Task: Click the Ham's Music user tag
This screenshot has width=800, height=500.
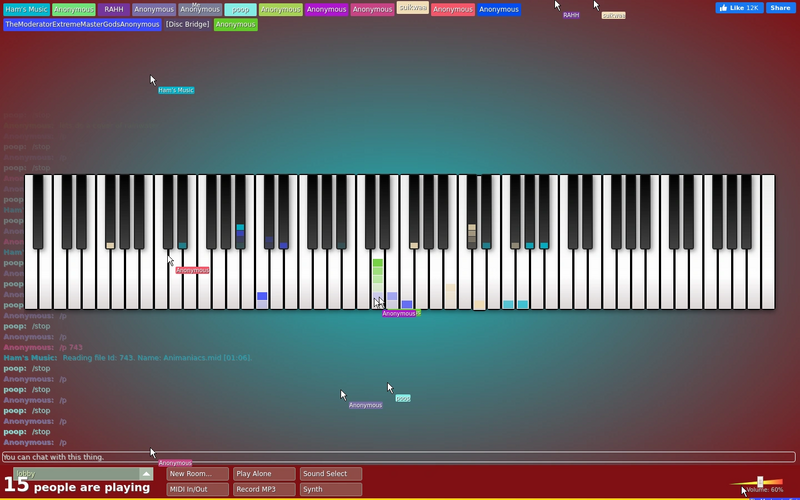Action: tap(27, 9)
